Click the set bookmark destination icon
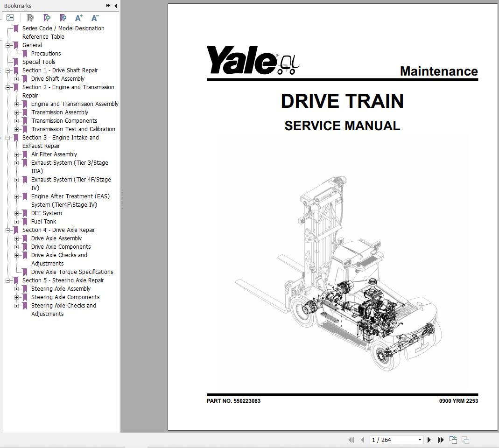 pos(63,18)
